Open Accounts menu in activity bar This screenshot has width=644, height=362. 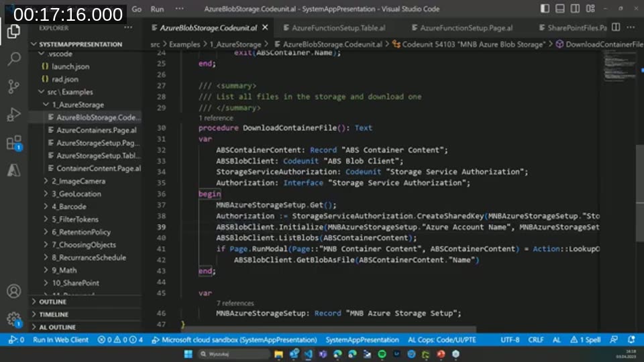pyautogui.click(x=13, y=291)
